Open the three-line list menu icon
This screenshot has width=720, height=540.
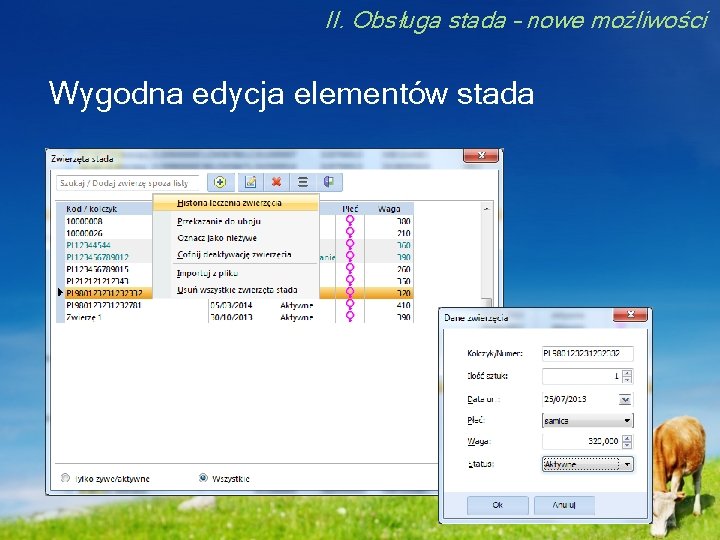[x=303, y=182]
